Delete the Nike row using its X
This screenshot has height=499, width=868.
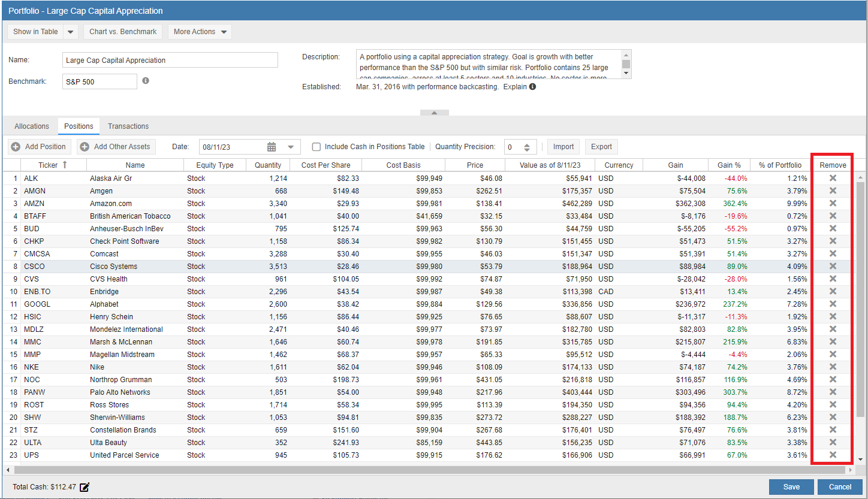pyautogui.click(x=832, y=367)
